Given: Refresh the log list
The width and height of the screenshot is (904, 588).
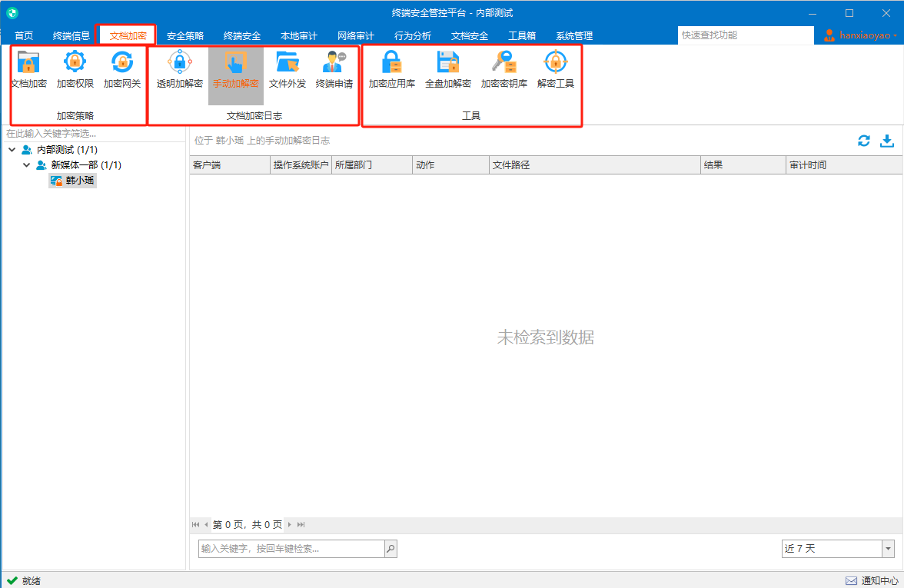Looking at the screenshot, I should click(864, 141).
